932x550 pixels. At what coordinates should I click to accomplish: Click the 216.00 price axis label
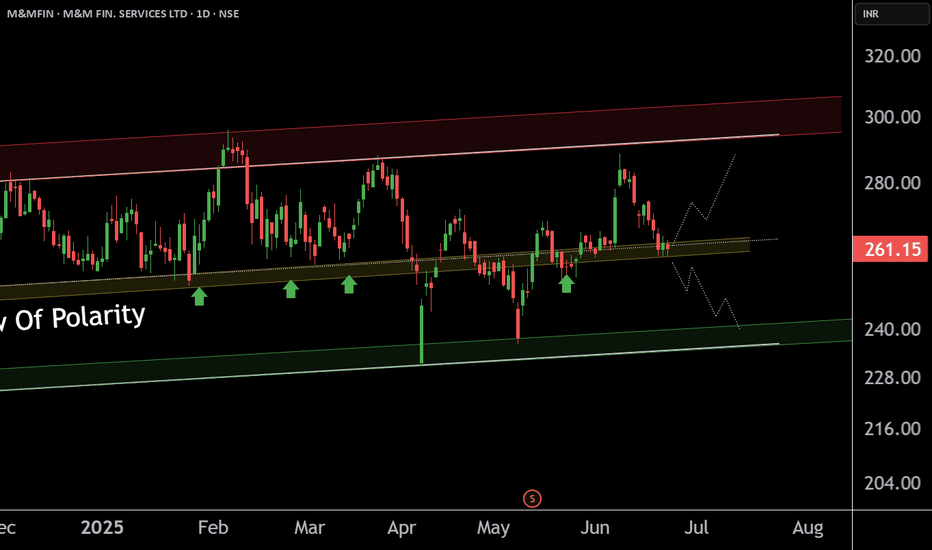[x=892, y=429]
